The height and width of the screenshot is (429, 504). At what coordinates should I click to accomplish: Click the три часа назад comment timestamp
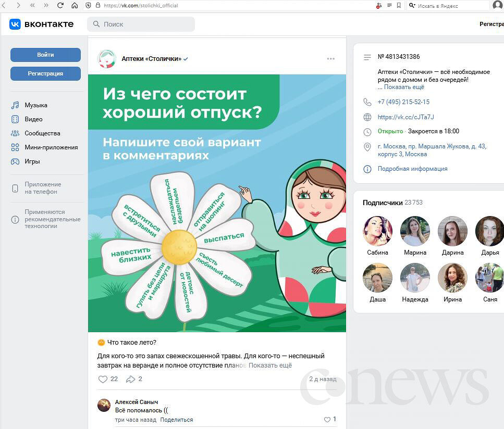coord(136,420)
